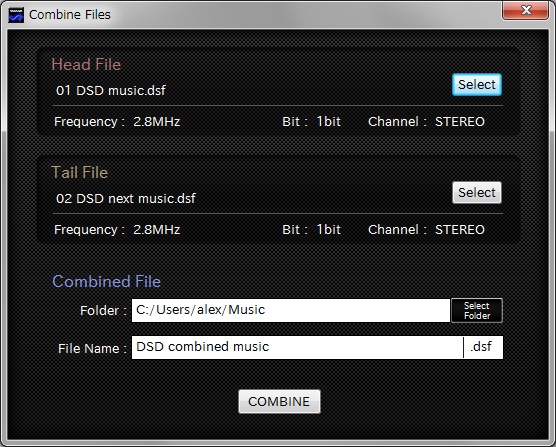Click the Tail File bit value 1bit
Screen dimensions: 556x447
(328, 229)
